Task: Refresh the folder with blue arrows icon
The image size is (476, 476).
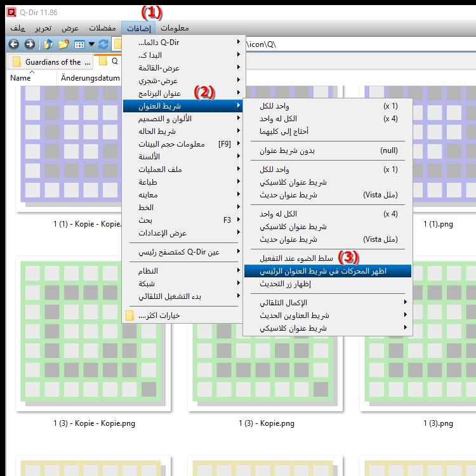Action: tap(103, 44)
